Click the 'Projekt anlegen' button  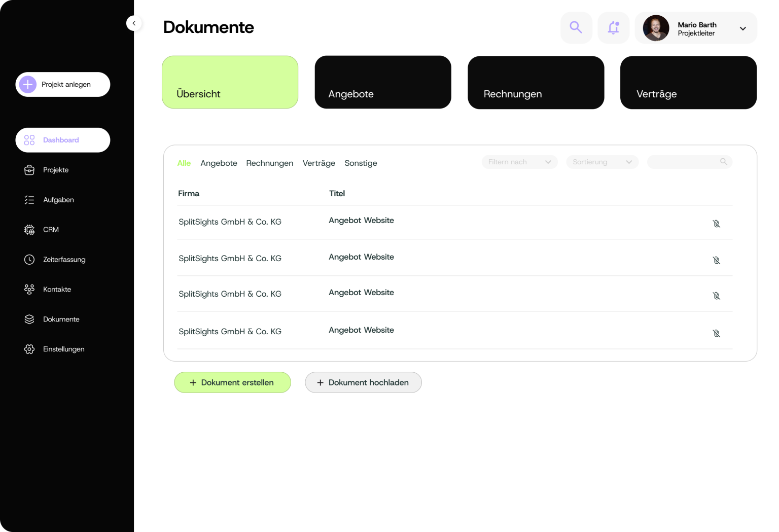(x=63, y=84)
